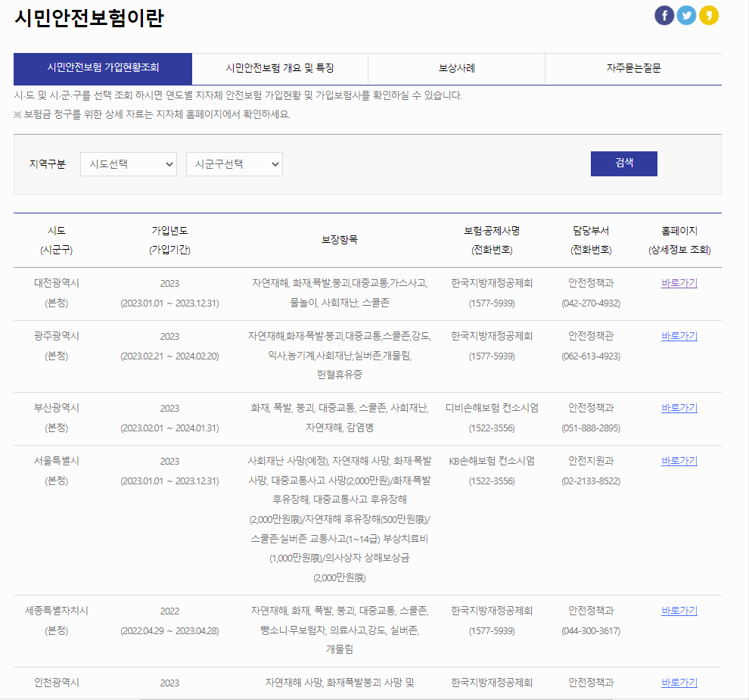This screenshot has height=700, width=749.
Task: Open 바로가기 link for 인천광역시
Action: pos(679,681)
